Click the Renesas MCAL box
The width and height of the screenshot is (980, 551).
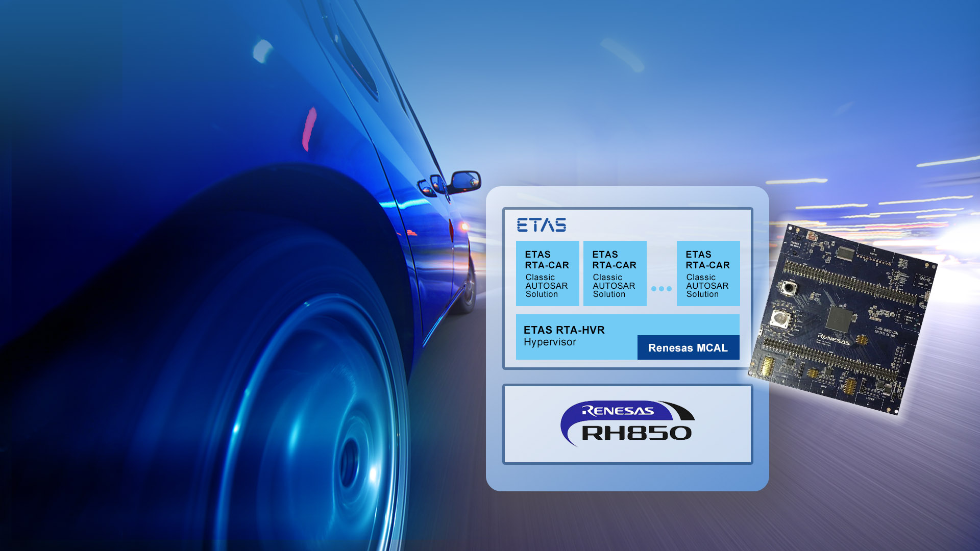point(688,347)
